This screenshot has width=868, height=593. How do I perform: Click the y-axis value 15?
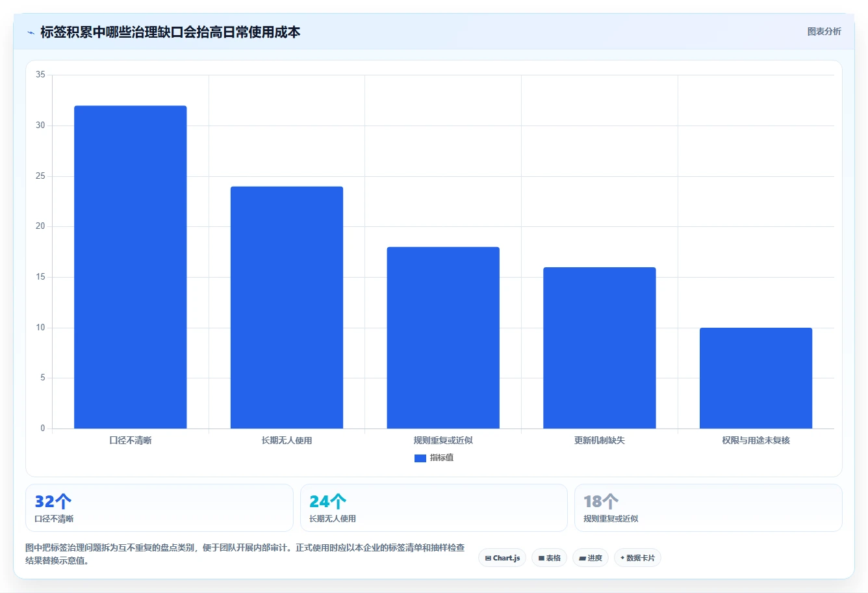40,277
